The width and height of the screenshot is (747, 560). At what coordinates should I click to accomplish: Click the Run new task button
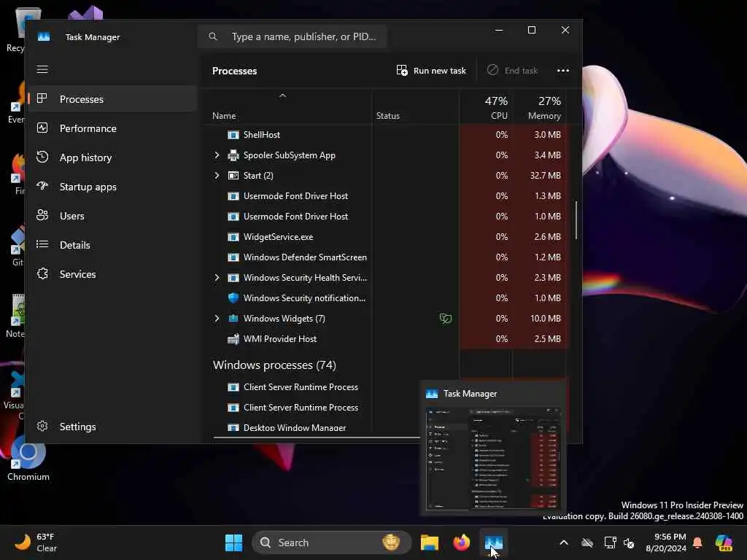431,71
